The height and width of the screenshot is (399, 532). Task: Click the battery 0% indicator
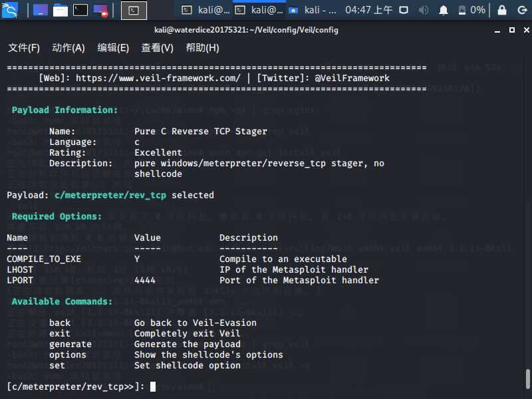471,10
